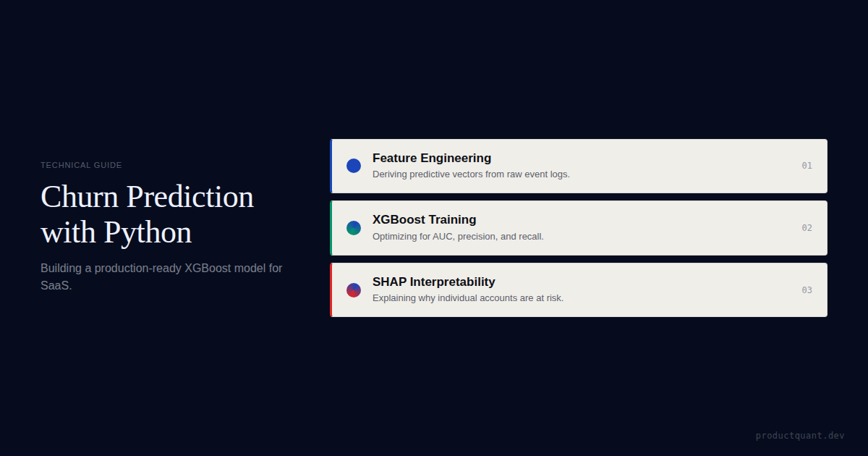This screenshot has height=456, width=868.
Task: Click text 'Explaining why individual accounts are at risk'
Action: (468, 298)
